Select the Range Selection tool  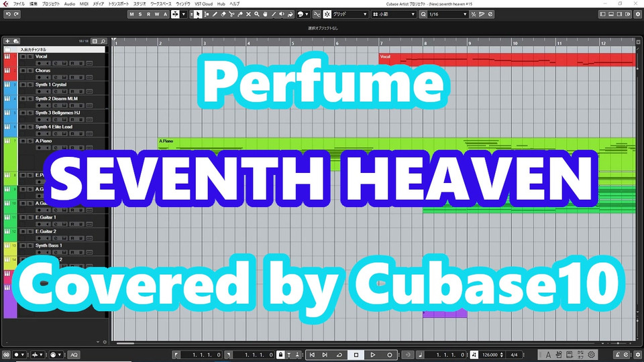click(x=206, y=14)
